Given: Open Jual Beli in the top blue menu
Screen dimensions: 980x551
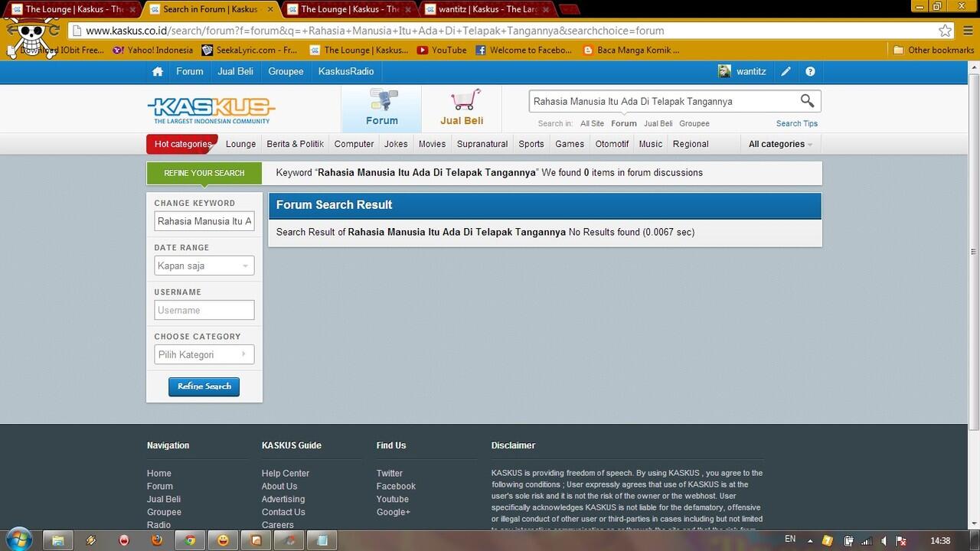Looking at the screenshot, I should pyautogui.click(x=236, y=71).
